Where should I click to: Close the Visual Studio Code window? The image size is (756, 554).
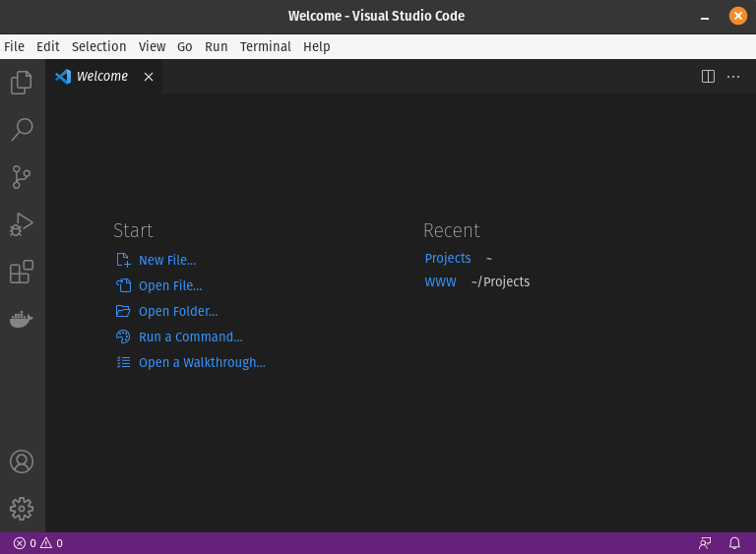pos(737,16)
